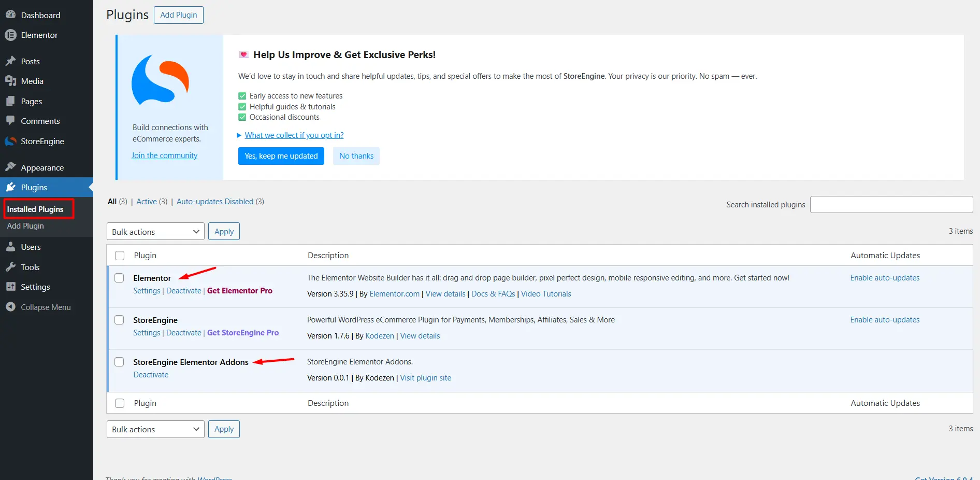Open the Dashboard from the sidebar
This screenshot has width=980, height=480.
click(11, 15)
